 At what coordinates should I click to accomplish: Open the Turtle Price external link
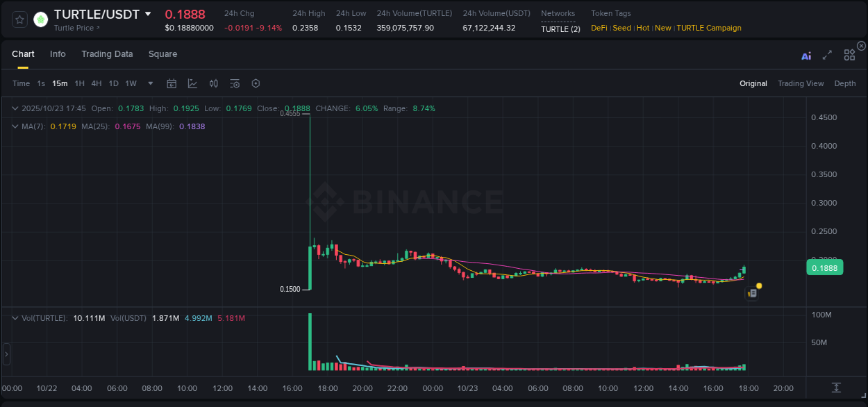(74, 28)
